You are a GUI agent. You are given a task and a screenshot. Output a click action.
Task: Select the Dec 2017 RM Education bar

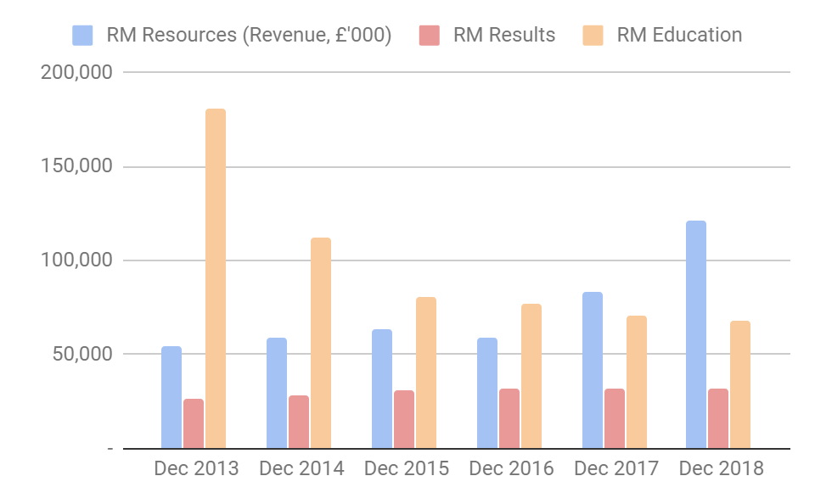[x=637, y=382]
